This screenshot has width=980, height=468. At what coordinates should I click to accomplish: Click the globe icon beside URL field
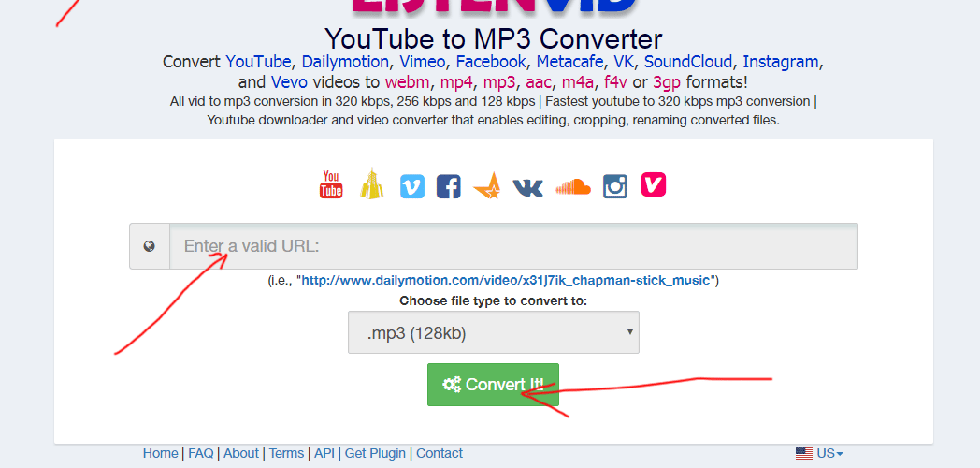tap(149, 246)
